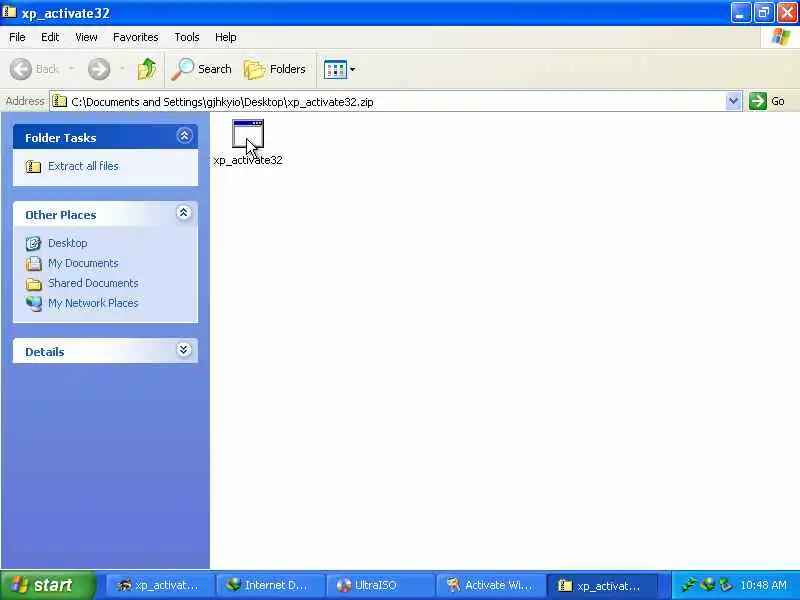Expand the Details panel

pyautogui.click(x=184, y=349)
